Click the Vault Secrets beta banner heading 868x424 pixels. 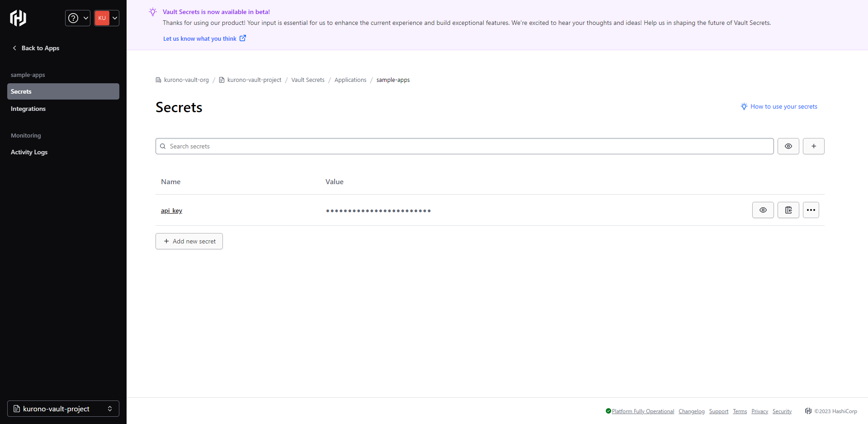(216, 12)
